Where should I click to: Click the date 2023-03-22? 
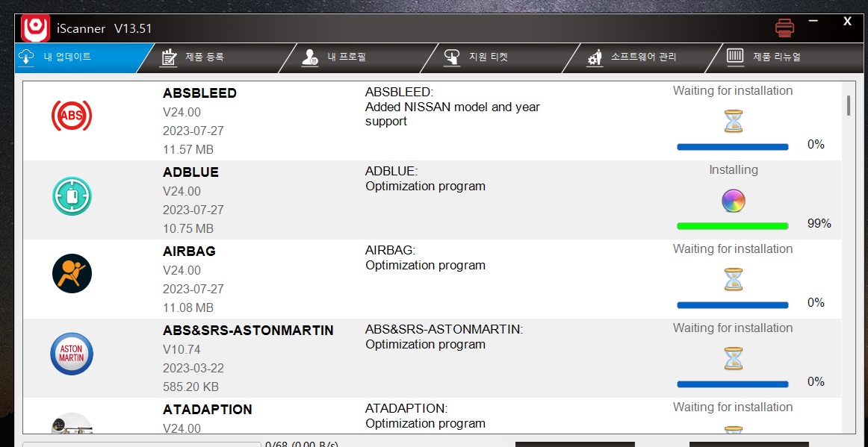click(x=193, y=369)
